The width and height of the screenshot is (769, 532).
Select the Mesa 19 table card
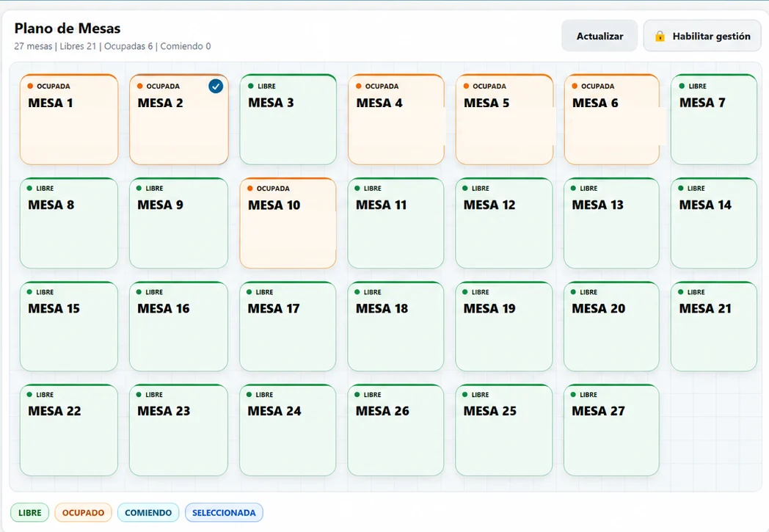pos(504,327)
